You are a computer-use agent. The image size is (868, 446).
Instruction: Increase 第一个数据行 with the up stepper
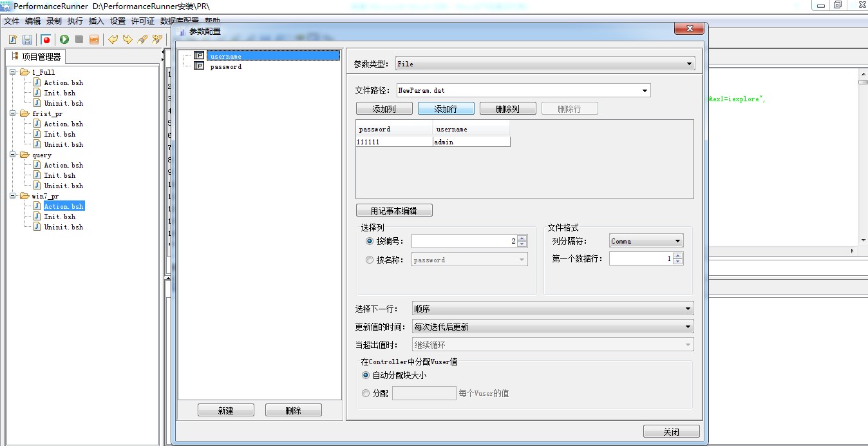[677, 255]
